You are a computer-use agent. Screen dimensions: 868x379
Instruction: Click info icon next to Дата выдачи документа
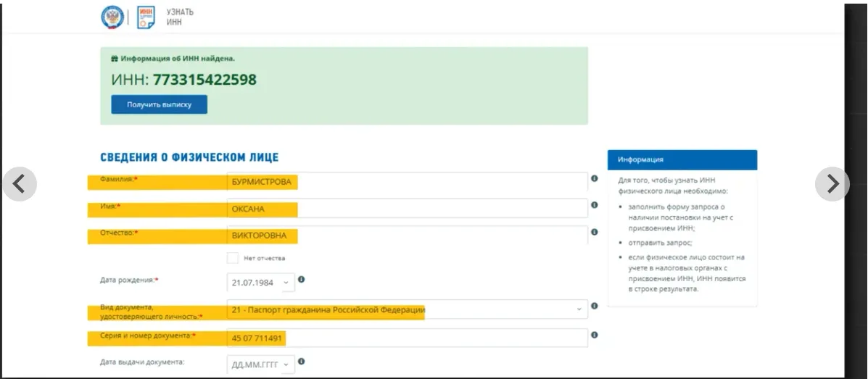(x=301, y=362)
